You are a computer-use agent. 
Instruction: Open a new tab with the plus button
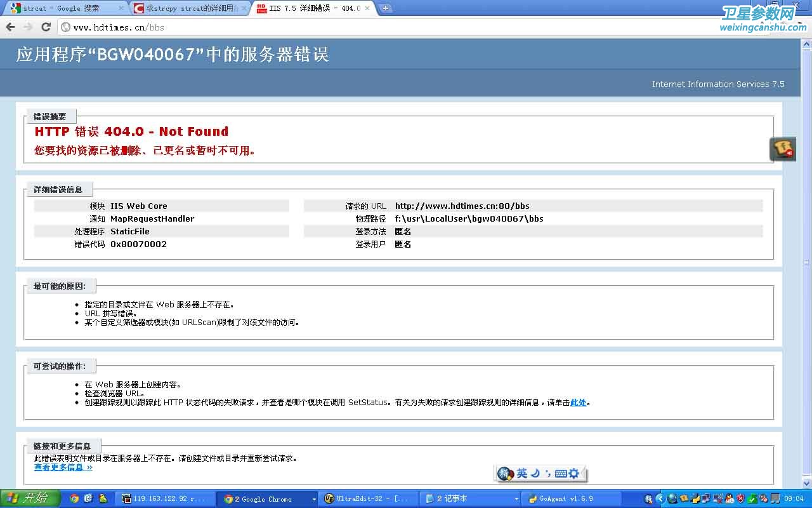tap(385, 8)
